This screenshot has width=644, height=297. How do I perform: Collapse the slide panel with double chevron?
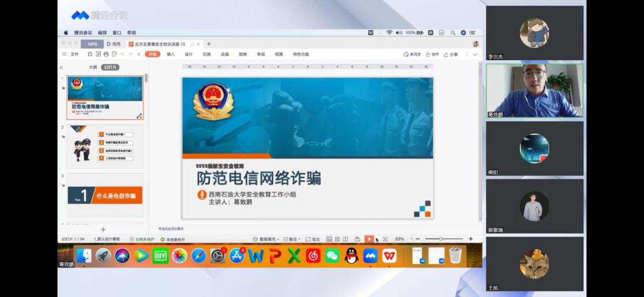61,67
